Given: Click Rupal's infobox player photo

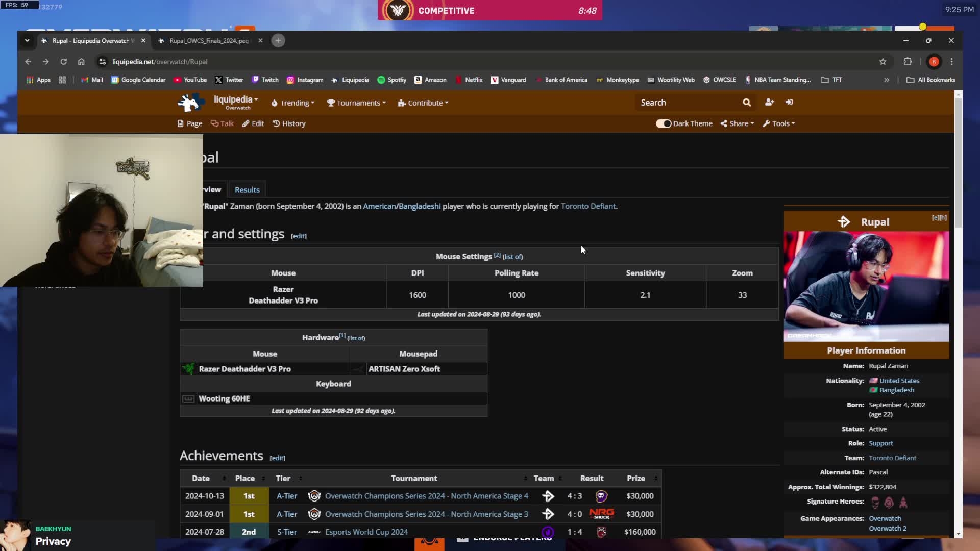Looking at the screenshot, I should pos(867,286).
